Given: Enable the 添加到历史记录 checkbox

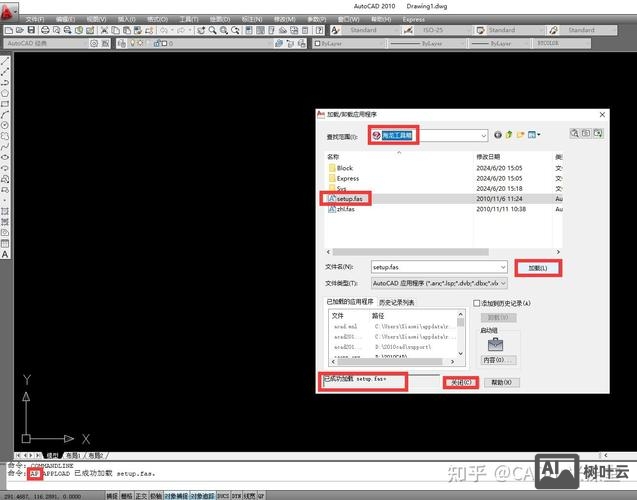Looking at the screenshot, I should [x=477, y=303].
